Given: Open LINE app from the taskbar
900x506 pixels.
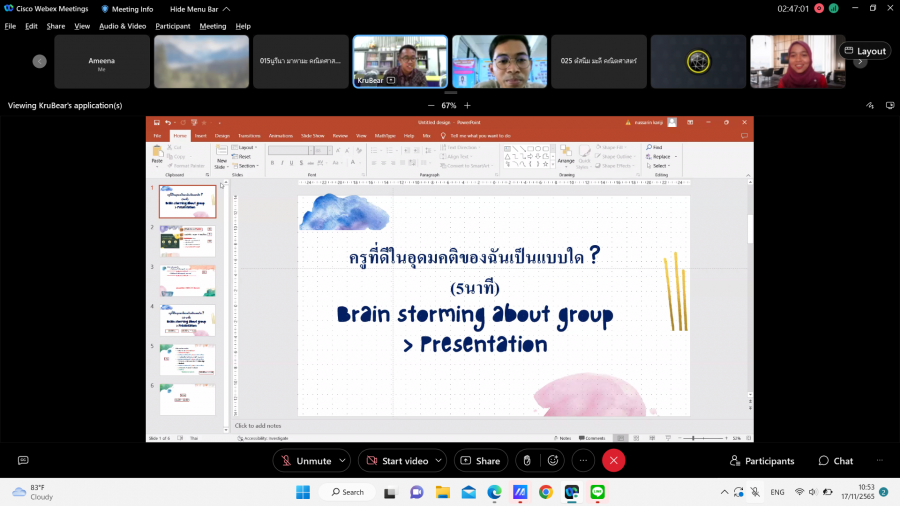Looking at the screenshot, I should pyautogui.click(x=598, y=492).
